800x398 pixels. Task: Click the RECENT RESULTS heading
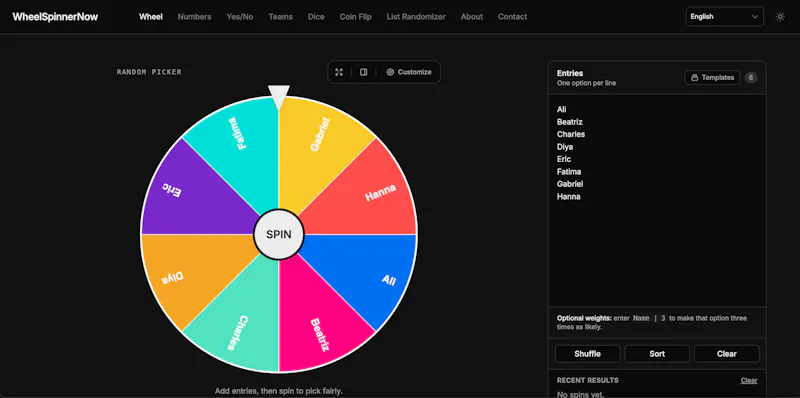588,381
